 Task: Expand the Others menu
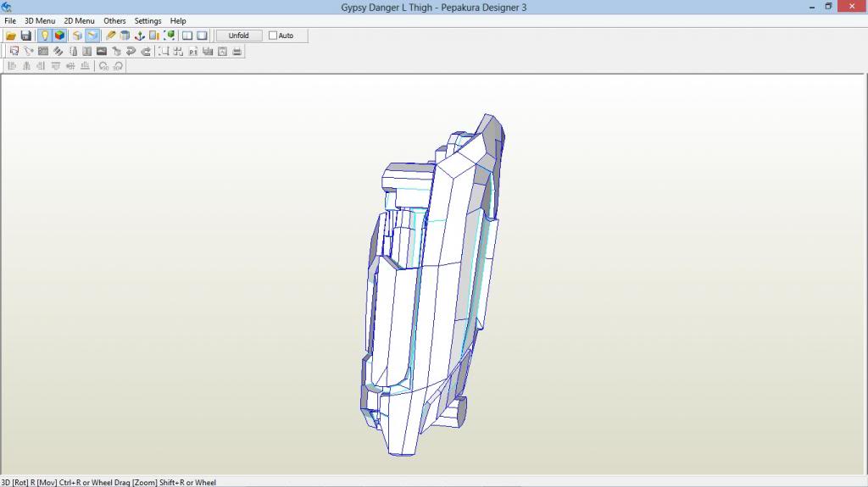click(114, 21)
